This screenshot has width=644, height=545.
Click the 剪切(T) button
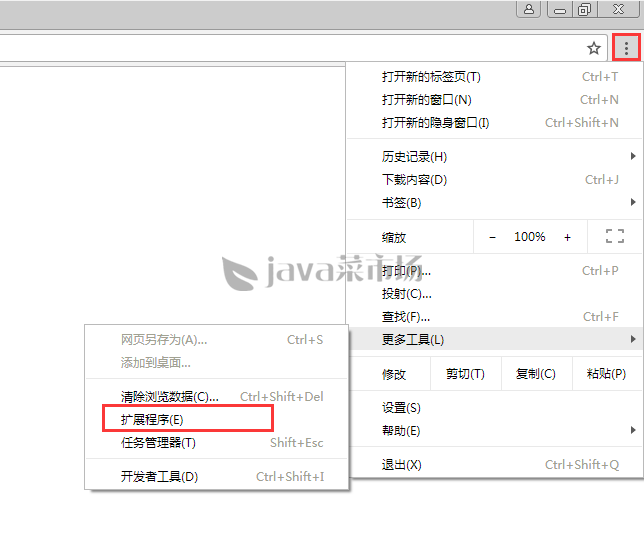tap(466, 374)
